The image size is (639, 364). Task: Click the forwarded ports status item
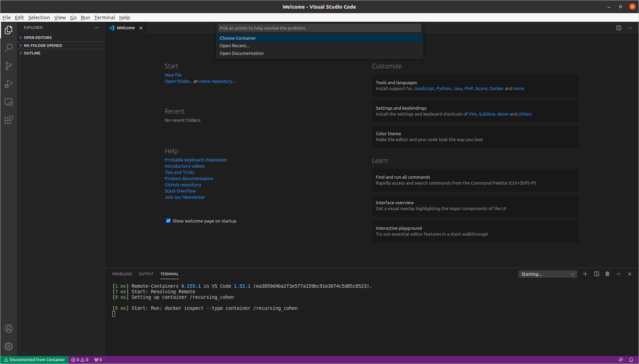(98, 360)
